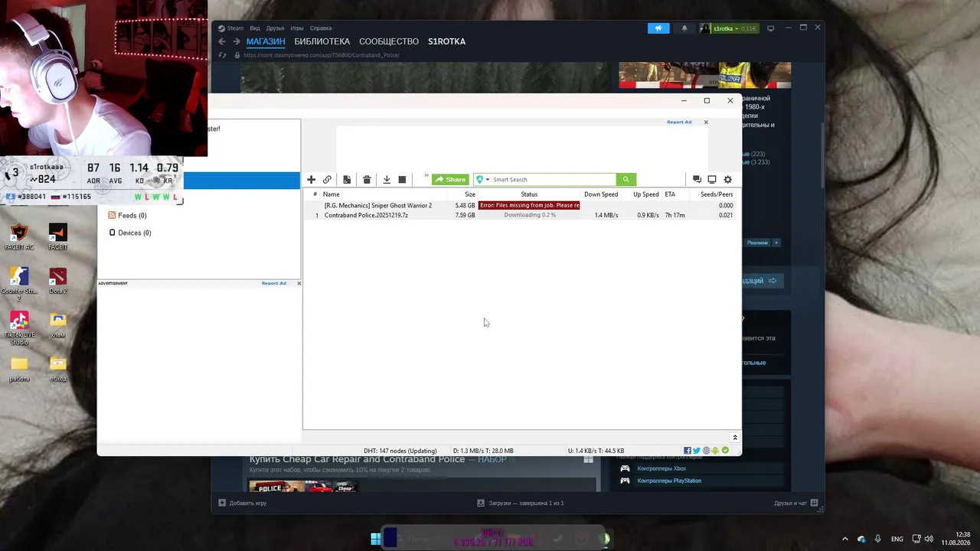The width and height of the screenshot is (980, 551).
Task: Open torrent client preferences gear
Action: 727,180
